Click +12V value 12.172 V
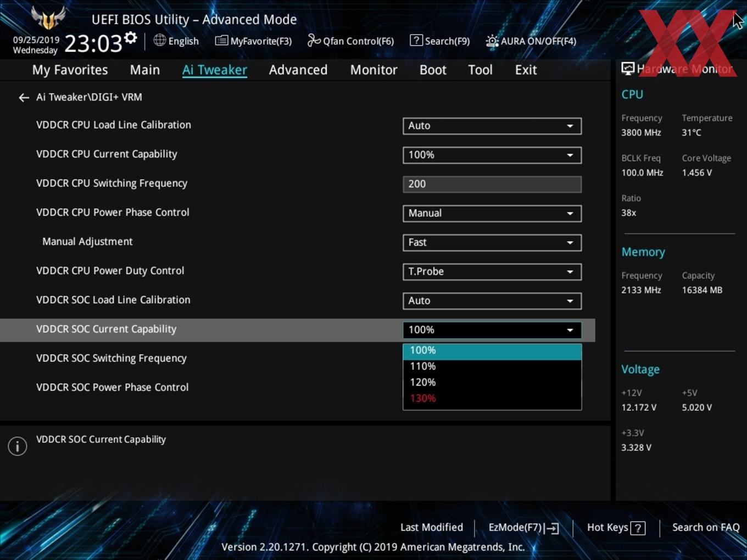Viewport: 747px width, 560px height. click(638, 407)
